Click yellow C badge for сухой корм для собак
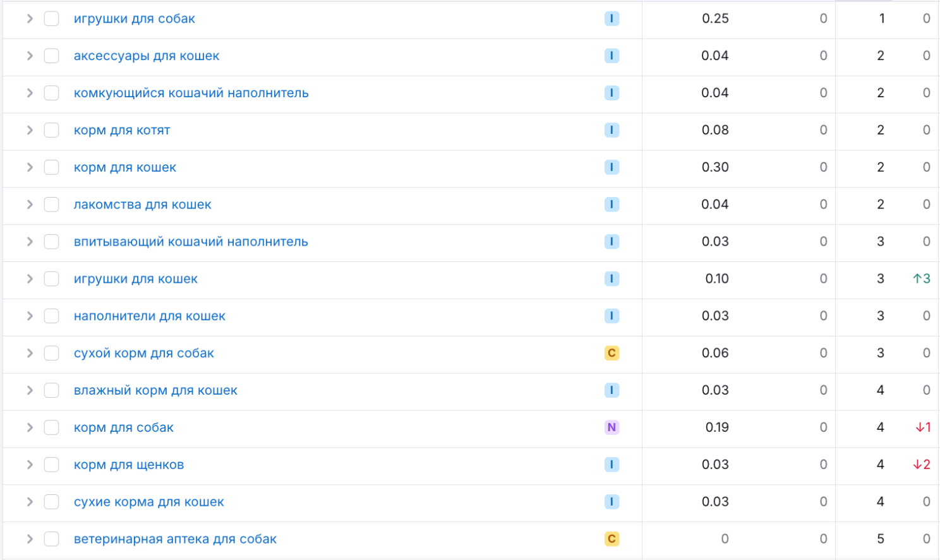 pyautogui.click(x=612, y=354)
